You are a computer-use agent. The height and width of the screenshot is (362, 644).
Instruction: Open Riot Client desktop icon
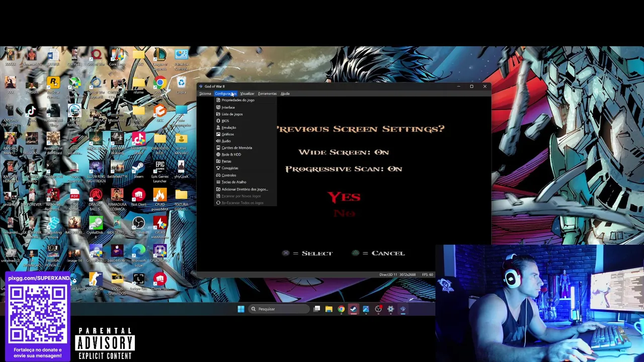138,198
